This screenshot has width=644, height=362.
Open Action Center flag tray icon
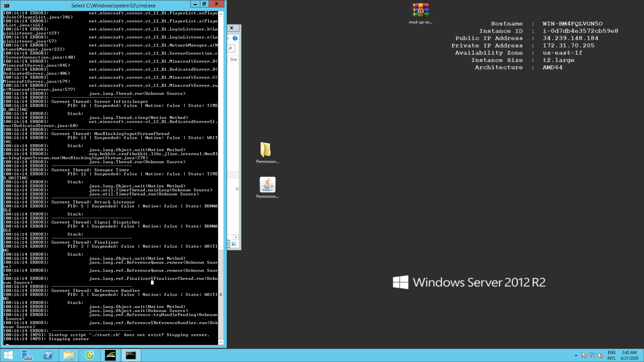584,355
